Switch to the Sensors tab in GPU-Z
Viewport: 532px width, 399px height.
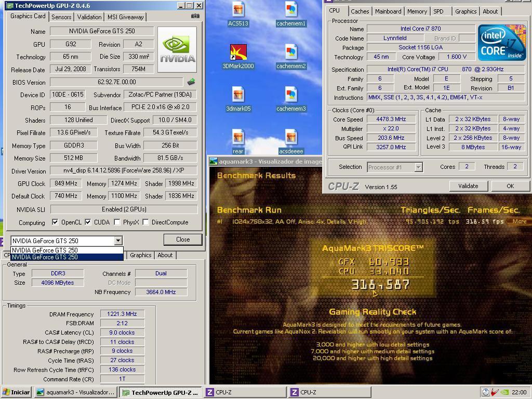(x=61, y=17)
